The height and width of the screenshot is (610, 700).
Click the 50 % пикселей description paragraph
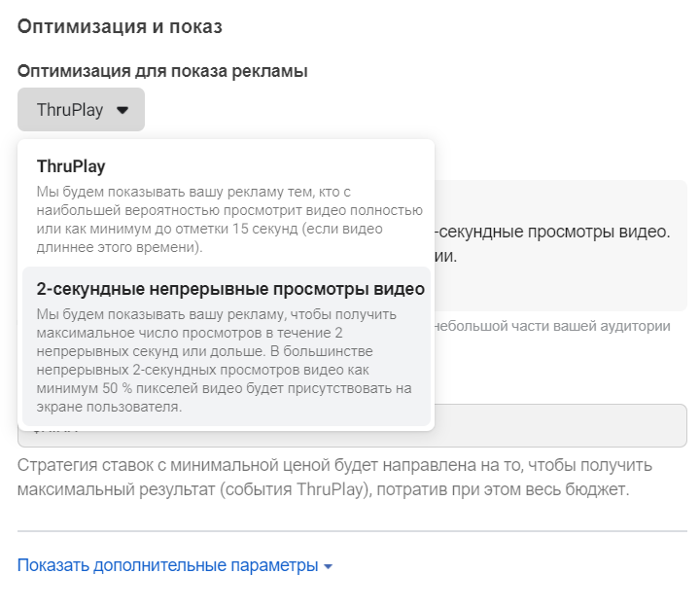225,360
